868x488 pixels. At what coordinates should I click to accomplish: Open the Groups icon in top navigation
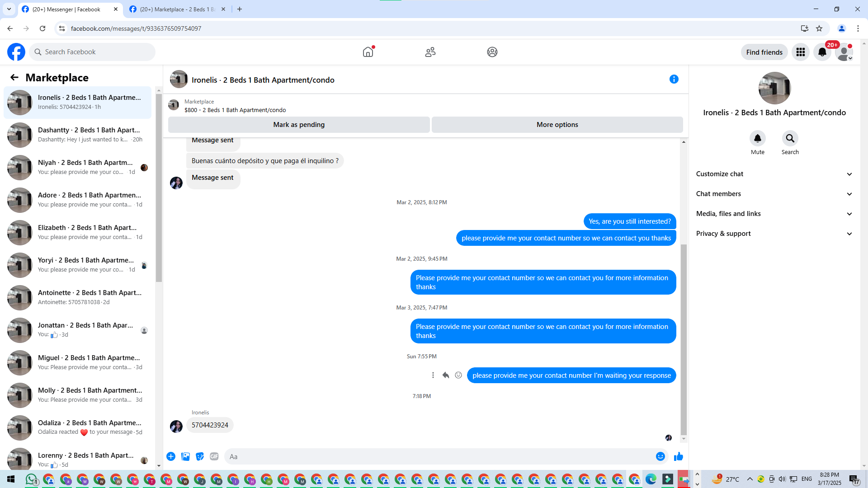[492, 52]
